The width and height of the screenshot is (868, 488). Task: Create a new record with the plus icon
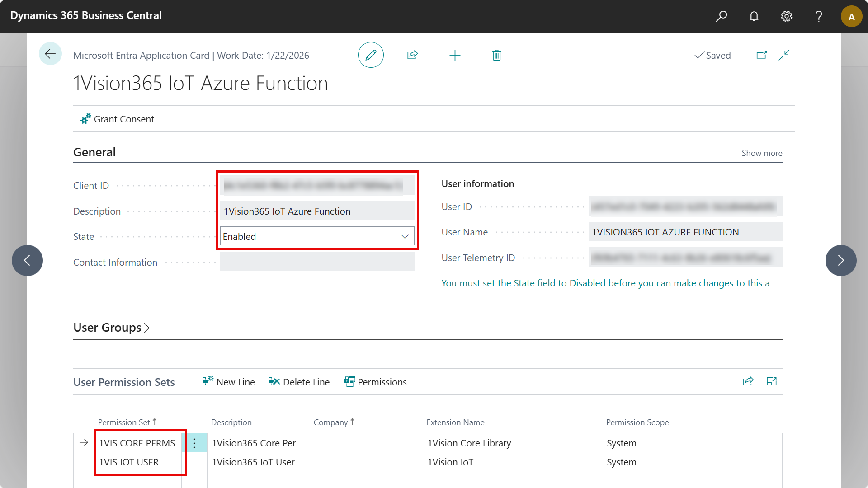tap(455, 55)
